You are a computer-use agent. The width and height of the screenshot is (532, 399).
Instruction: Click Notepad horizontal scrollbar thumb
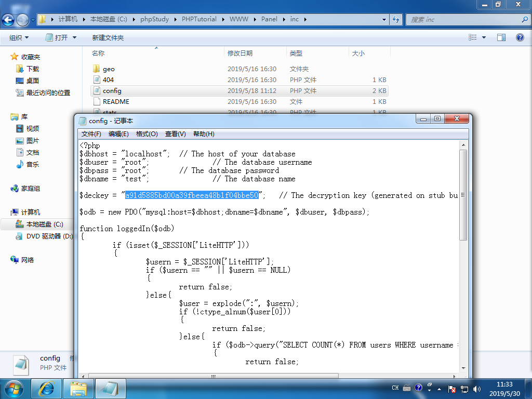(x=213, y=376)
